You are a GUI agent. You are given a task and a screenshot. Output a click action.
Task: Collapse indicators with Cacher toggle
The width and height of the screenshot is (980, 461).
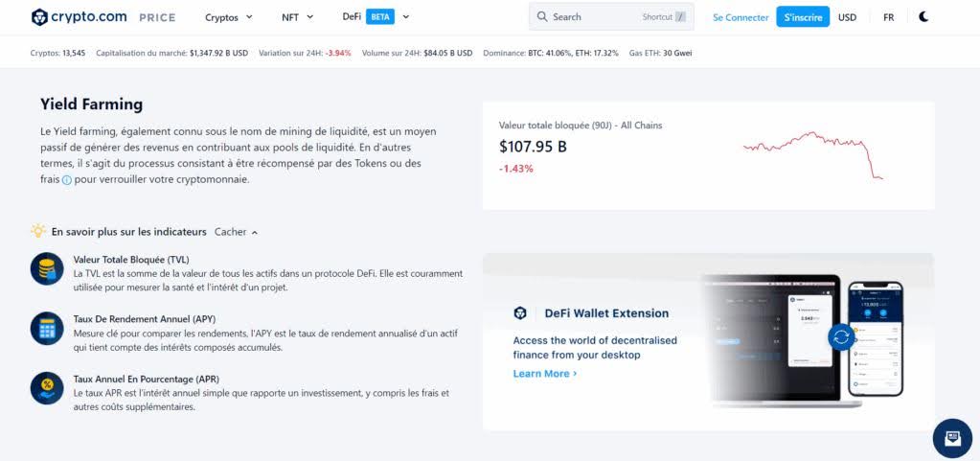236,232
